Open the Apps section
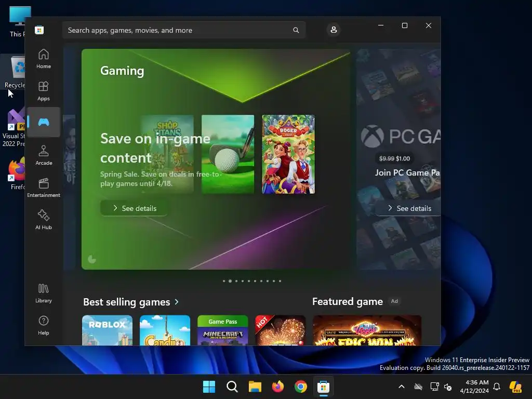 pos(44,91)
